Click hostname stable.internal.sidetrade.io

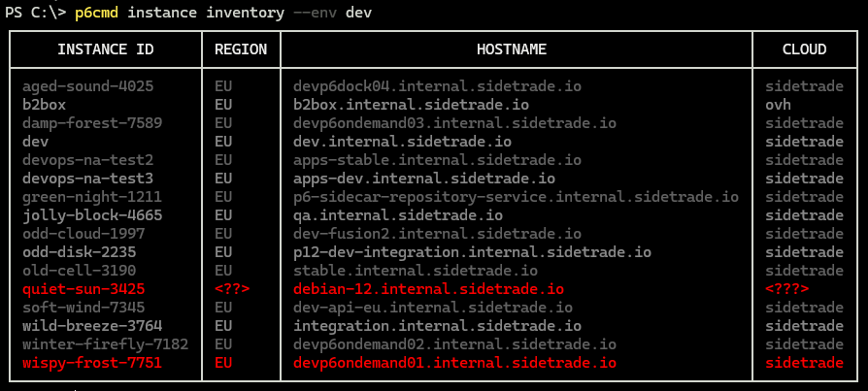pos(416,271)
